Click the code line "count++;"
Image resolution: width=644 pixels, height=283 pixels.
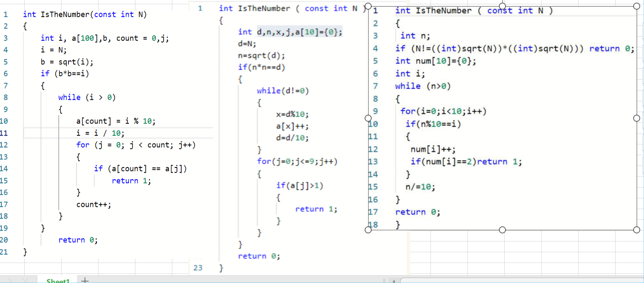tap(94, 204)
